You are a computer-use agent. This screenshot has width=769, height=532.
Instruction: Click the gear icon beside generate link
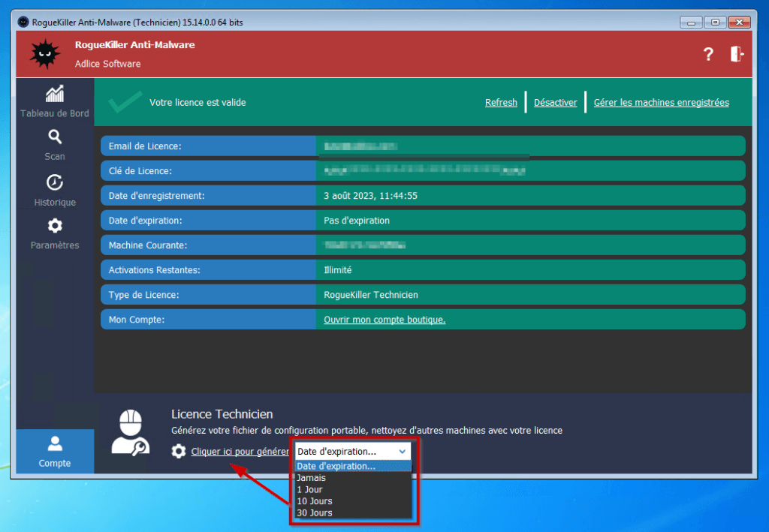click(179, 452)
